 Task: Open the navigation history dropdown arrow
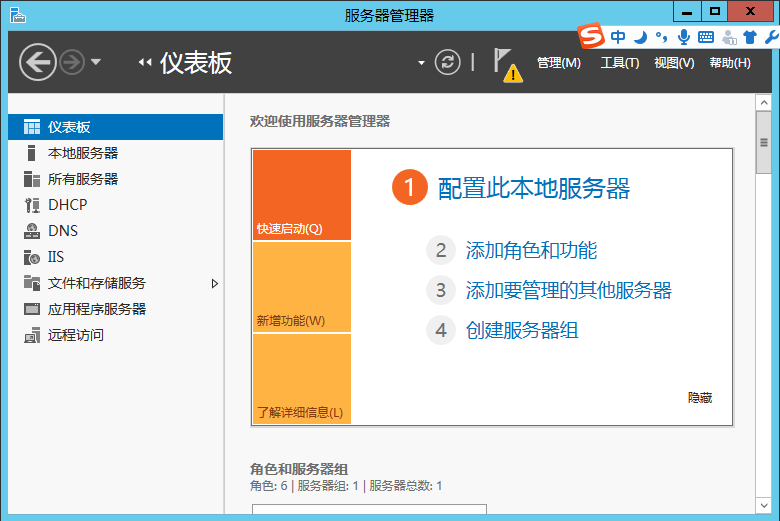point(96,62)
